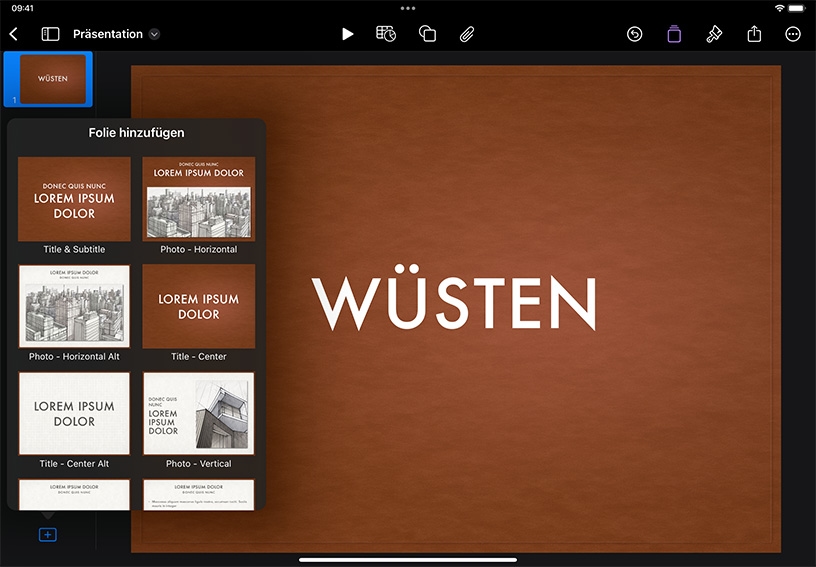Tap the paperclip attachment icon

click(x=467, y=34)
